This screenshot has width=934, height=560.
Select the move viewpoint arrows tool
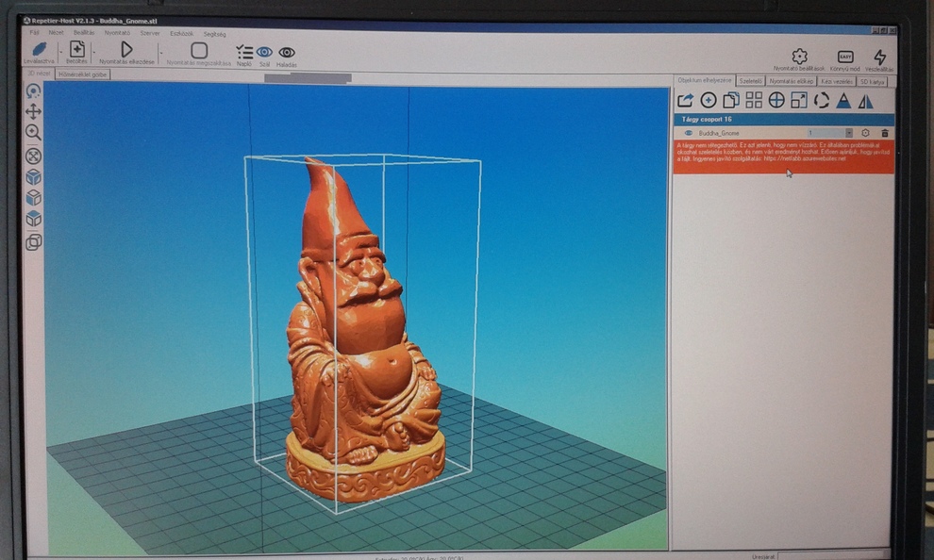pos(33,112)
